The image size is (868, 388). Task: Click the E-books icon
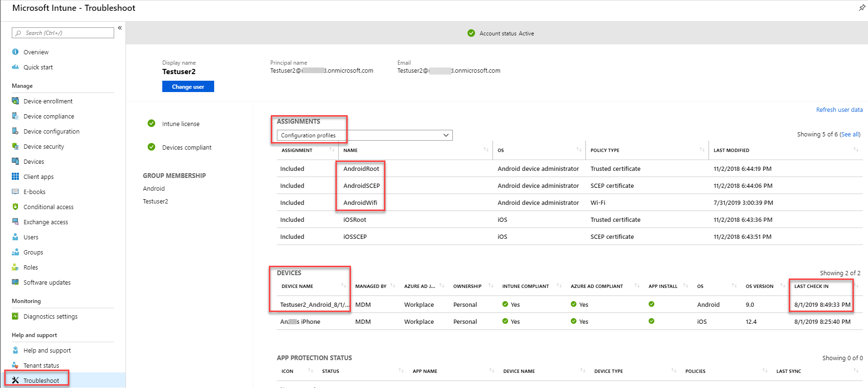pos(15,192)
